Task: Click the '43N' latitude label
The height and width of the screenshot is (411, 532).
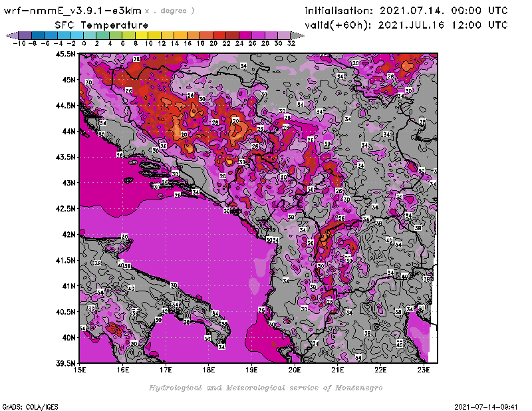Action: (x=68, y=183)
